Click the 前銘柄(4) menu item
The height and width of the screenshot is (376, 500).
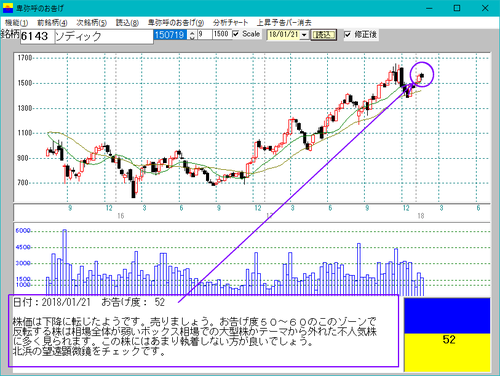point(52,23)
